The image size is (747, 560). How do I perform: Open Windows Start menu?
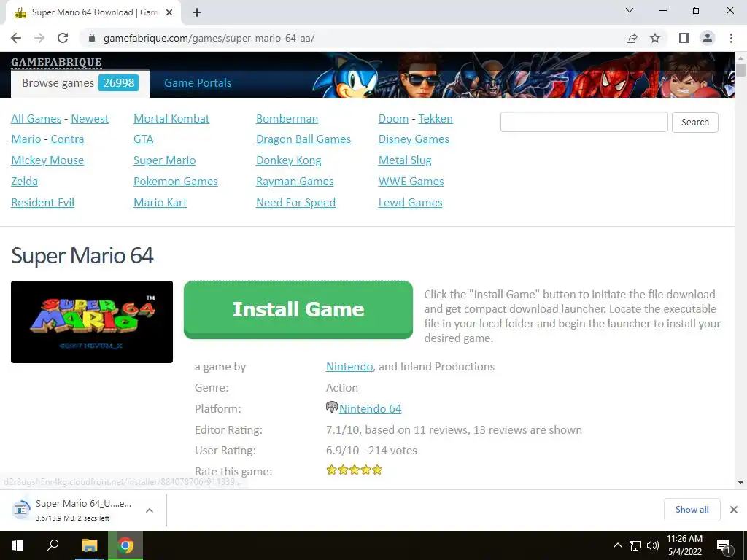click(18, 545)
